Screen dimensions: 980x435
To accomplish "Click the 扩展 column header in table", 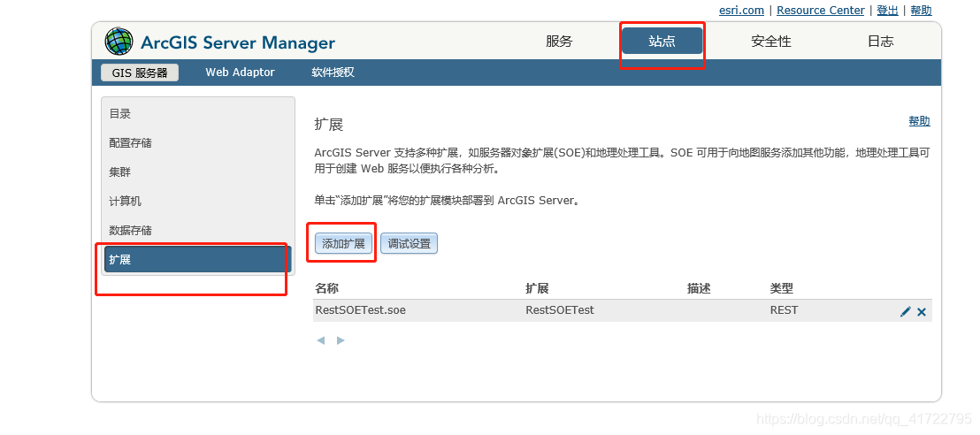I will click(537, 288).
